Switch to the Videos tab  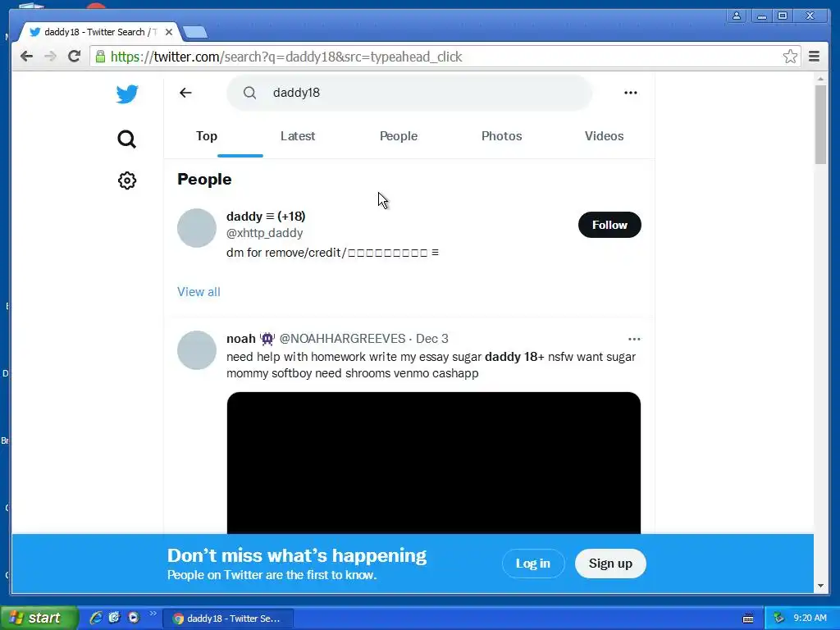605,136
